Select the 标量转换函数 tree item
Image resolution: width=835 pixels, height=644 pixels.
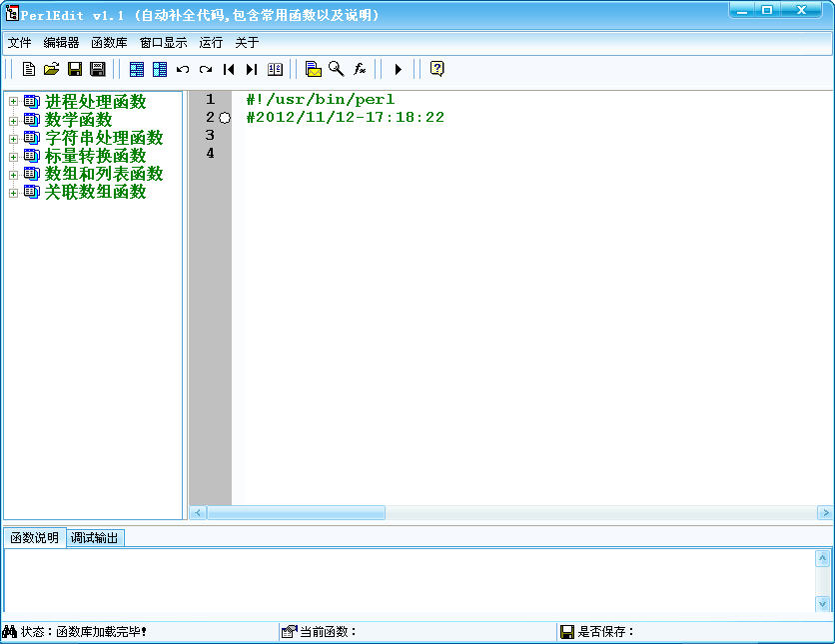[x=95, y=156]
